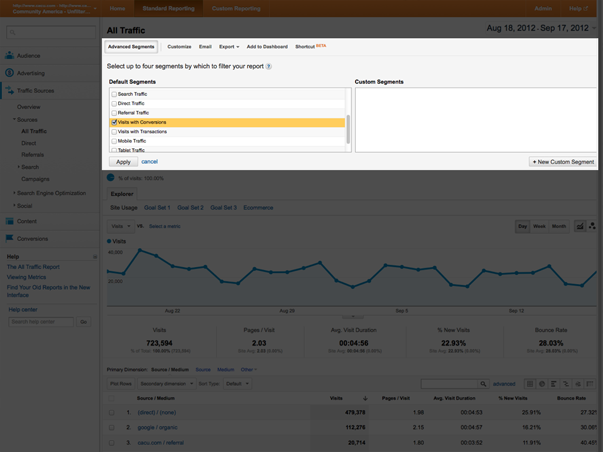The width and height of the screenshot is (603, 452).
Task: Click the help question mark next to segments text
Action: (x=269, y=66)
